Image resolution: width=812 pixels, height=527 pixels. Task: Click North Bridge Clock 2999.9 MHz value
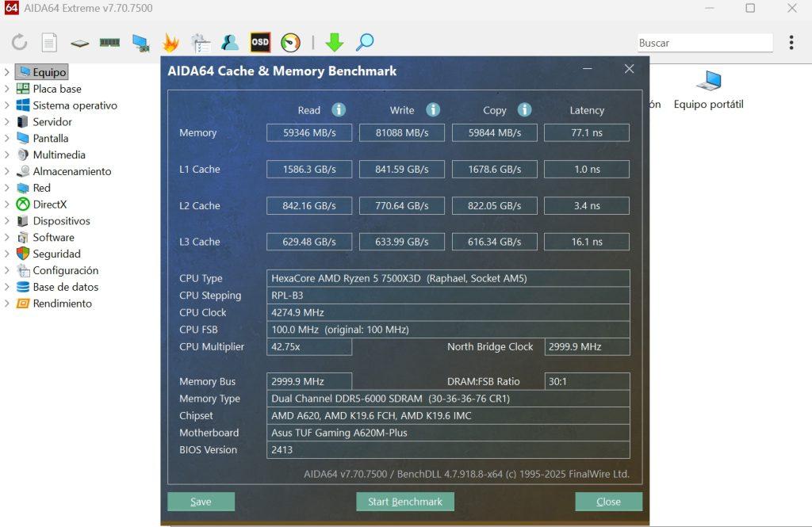coord(588,347)
